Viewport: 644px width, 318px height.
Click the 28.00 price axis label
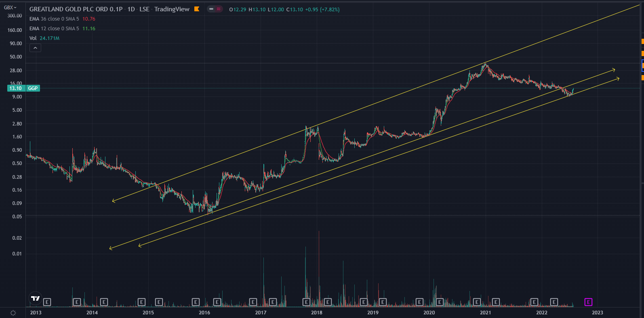(16, 71)
